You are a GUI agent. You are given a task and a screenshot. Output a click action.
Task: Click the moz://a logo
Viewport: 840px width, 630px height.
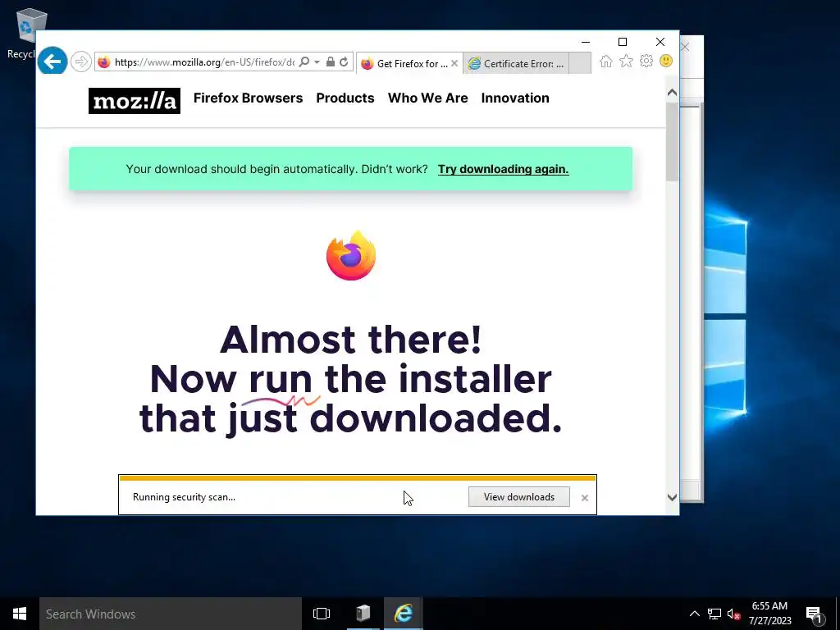click(135, 101)
